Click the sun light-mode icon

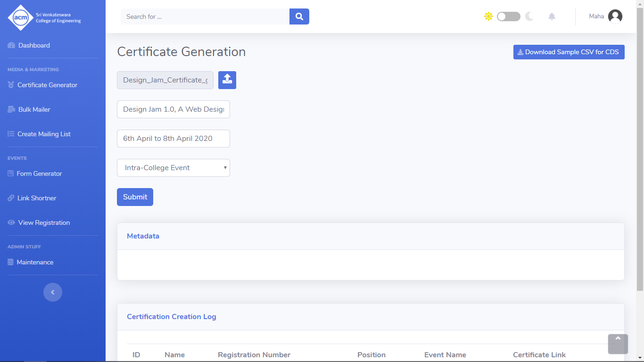(x=488, y=16)
